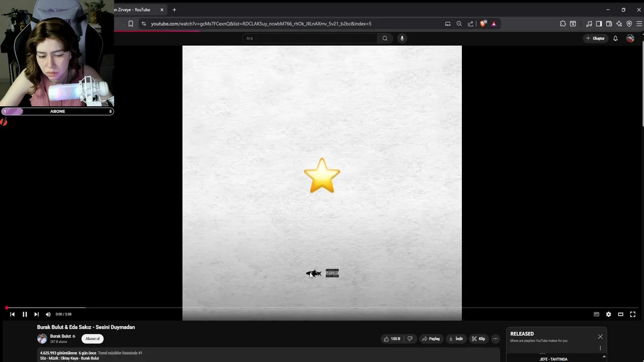Open media control music note icon
Image resolution: width=644 pixels, height=362 pixels.
[x=589, y=24]
